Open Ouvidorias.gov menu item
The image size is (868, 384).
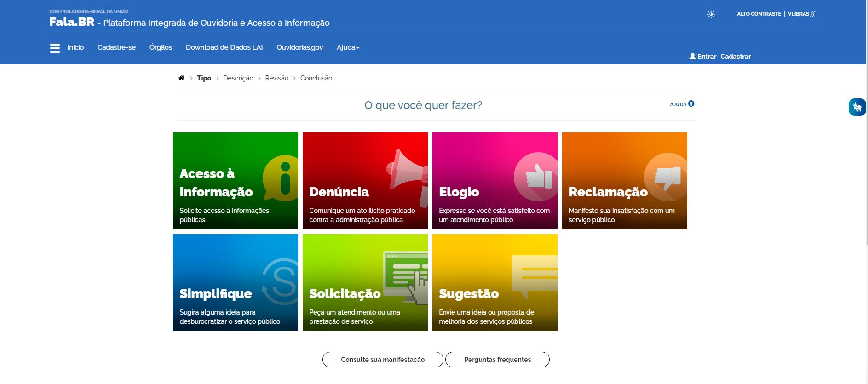[x=299, y=47]
